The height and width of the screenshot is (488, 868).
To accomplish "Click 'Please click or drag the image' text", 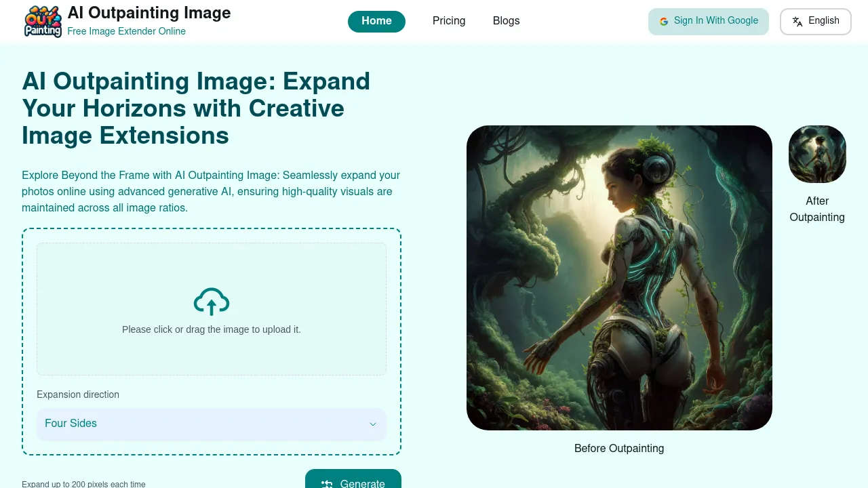I will coord(212,329).
